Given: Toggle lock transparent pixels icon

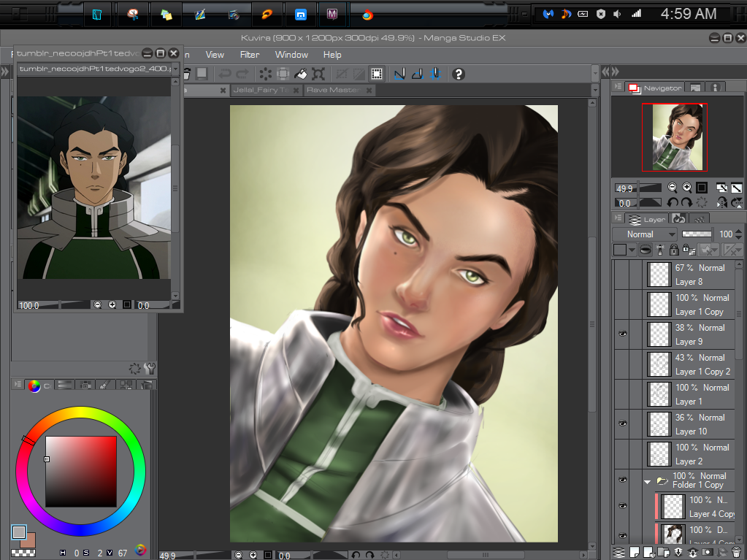Looking at the screenshot, I should pos(689,250).
